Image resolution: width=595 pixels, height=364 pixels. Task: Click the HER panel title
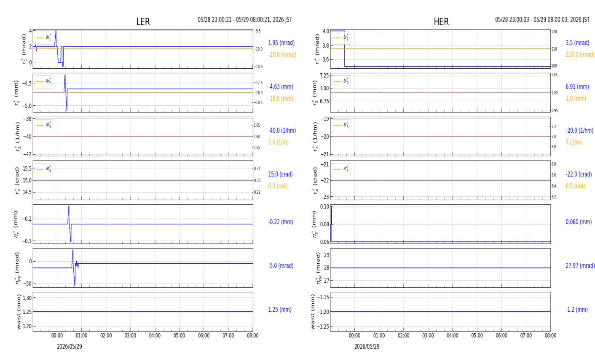(x=441, y=22)
